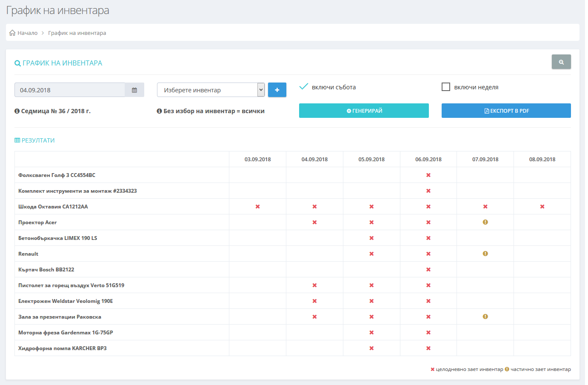
Task: Click the ЕКСПОРТ В PDF button
Action: click(506, 111)
